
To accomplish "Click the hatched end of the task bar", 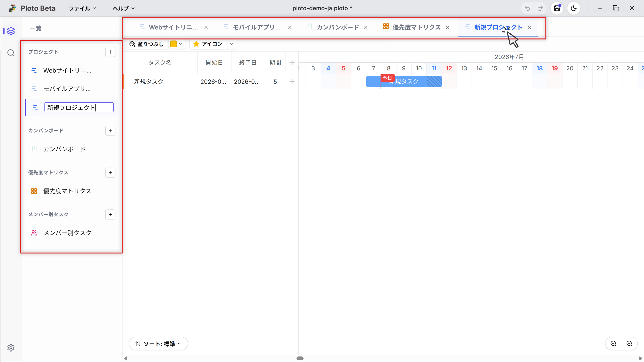I will tap(434, 81).
